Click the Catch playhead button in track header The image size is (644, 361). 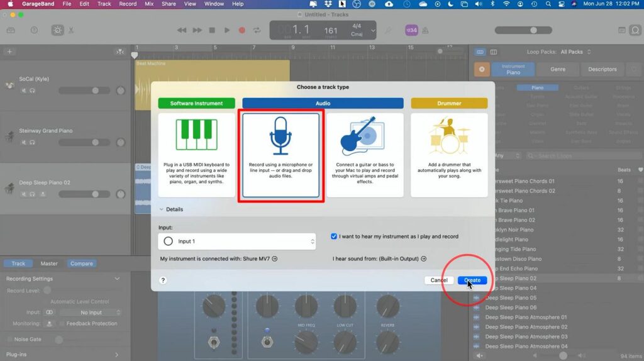(x=119, y=52)
